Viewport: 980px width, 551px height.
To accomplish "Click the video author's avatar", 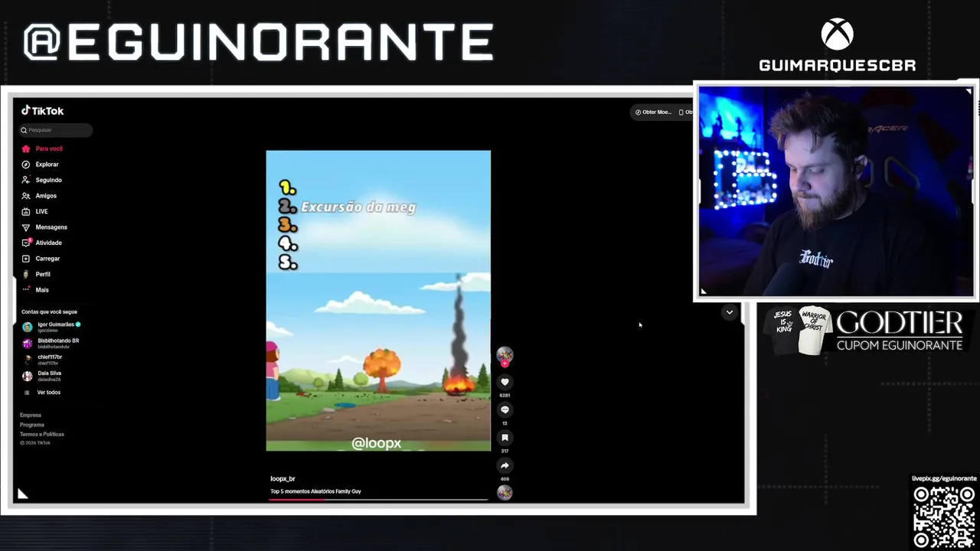I will [x=505, y=354].
